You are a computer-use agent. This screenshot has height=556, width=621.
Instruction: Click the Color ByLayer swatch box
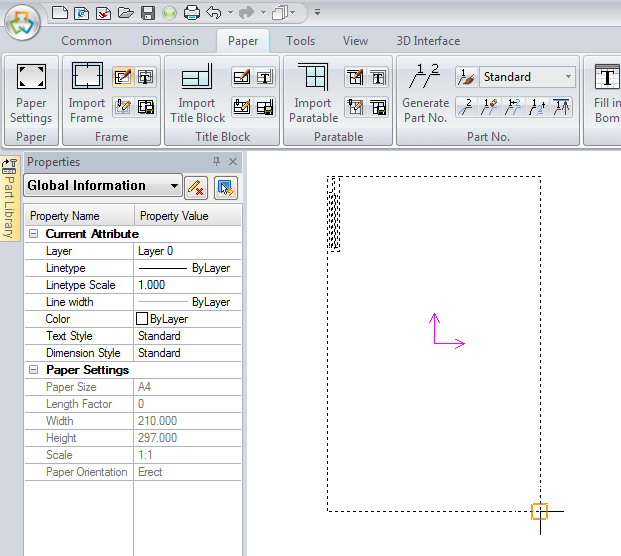(142, 319)
